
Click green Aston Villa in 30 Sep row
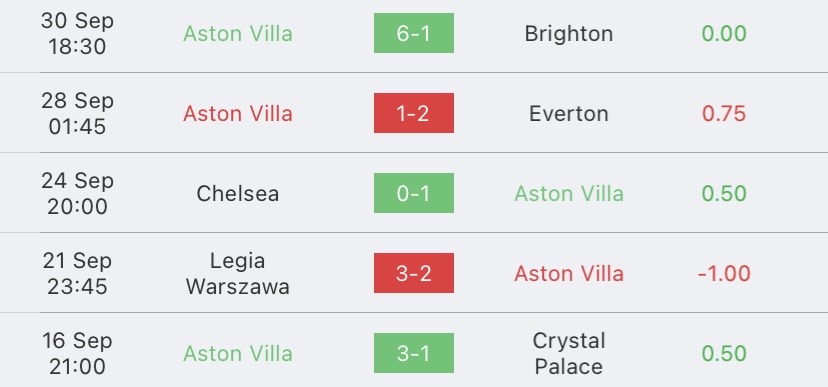238,34
